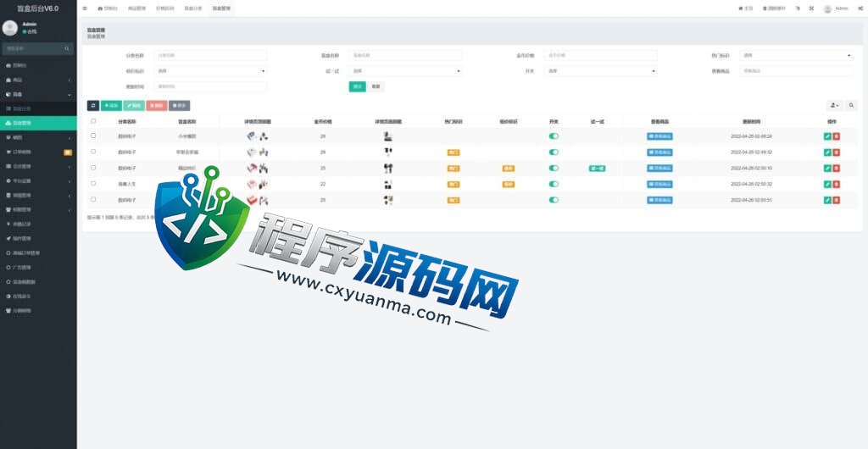Open 盲盒分类 in the sidebar

tap(38, 109)
